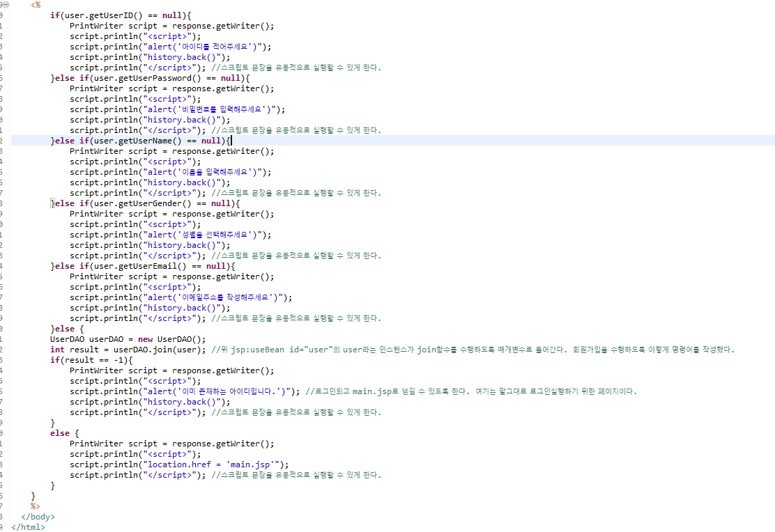775x532 pixels.
Task: Click the comment mentioning main.jsp로 넘길 수
Action: click(x=471, y=392)
